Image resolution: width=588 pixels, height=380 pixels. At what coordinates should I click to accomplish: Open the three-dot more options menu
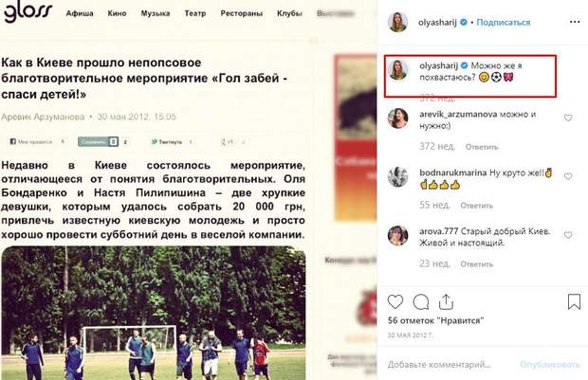point(575,22)
